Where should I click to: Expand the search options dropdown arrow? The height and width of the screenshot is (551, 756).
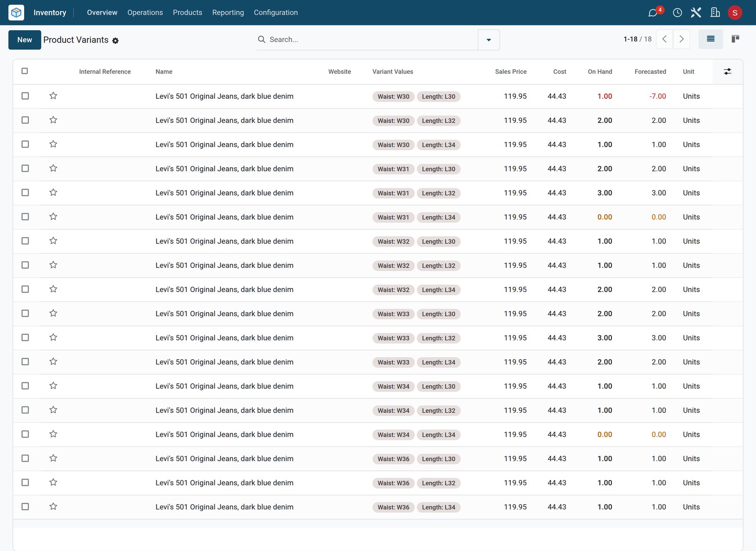pyautogui.click(x=489, y=40)
